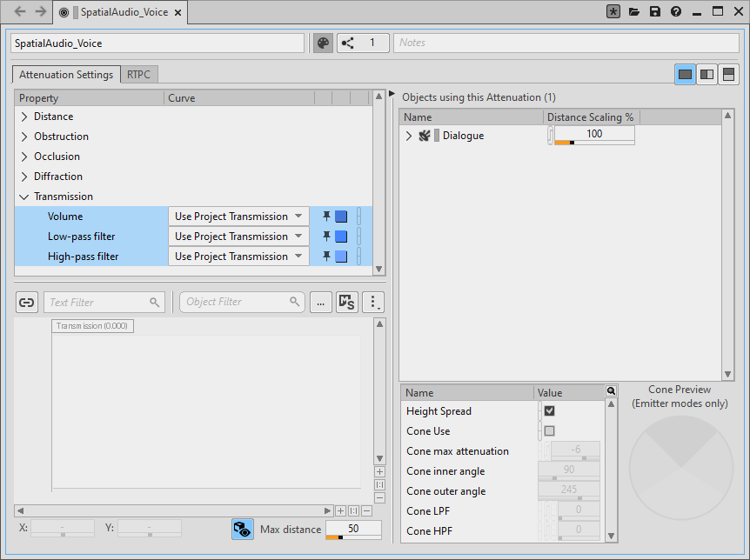Select the Attenuation Settings tab
This screenshot has height=560, width=750.
(x=66, y=75)
